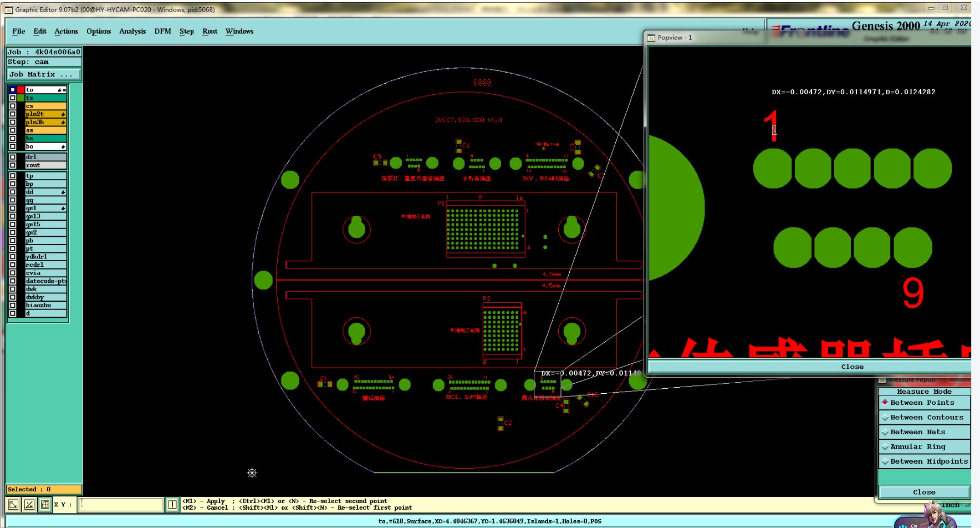Click Close in the Measure Popup
This screenshot has width=980, height=528.
[x=924, y=492]
